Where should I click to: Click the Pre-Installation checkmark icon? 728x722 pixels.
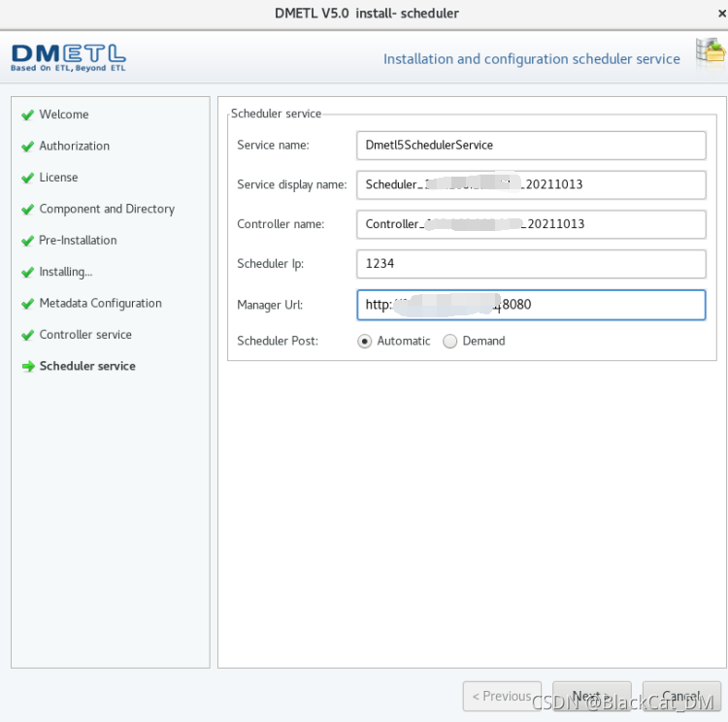(x=28, y=241)
